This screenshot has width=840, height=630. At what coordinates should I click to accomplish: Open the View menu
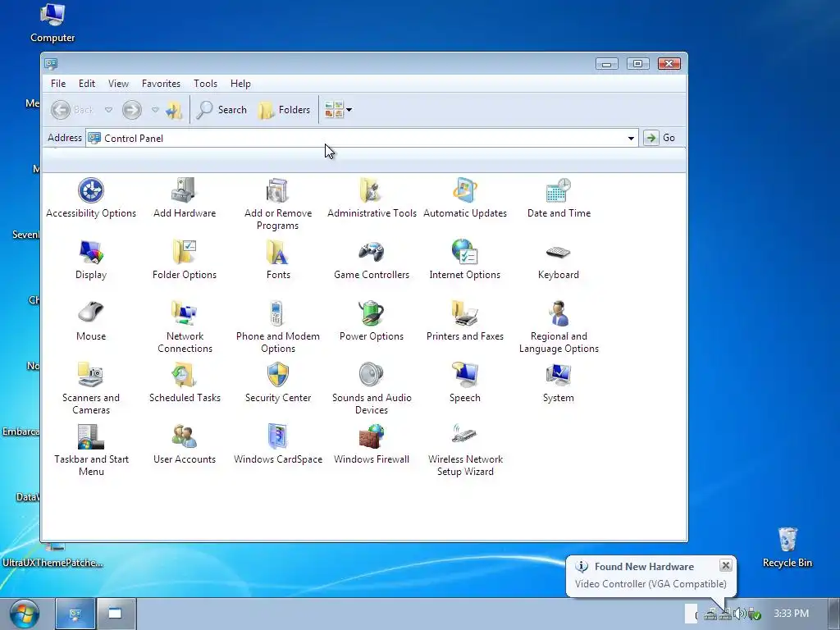(x=118, y=84)
